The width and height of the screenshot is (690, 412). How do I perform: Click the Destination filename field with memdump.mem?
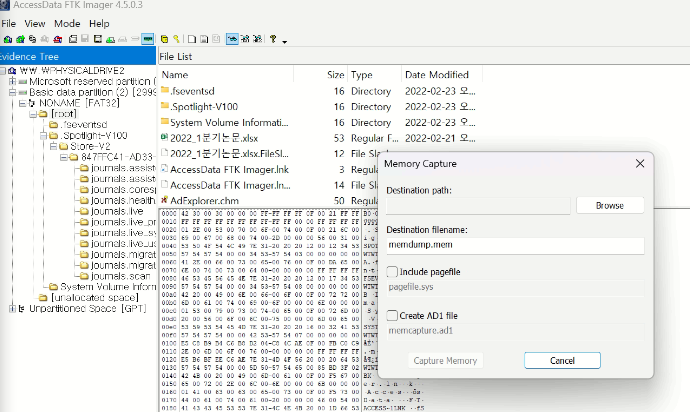click(515, 245)
